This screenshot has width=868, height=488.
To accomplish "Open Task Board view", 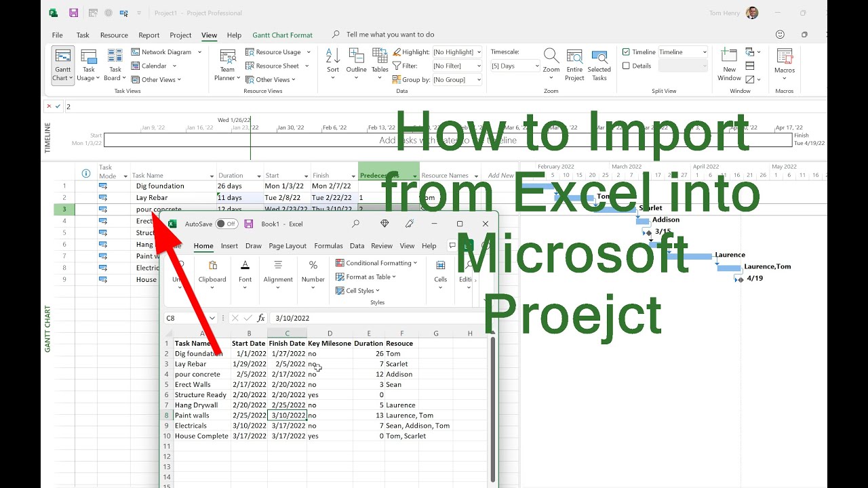I will 115,65.
